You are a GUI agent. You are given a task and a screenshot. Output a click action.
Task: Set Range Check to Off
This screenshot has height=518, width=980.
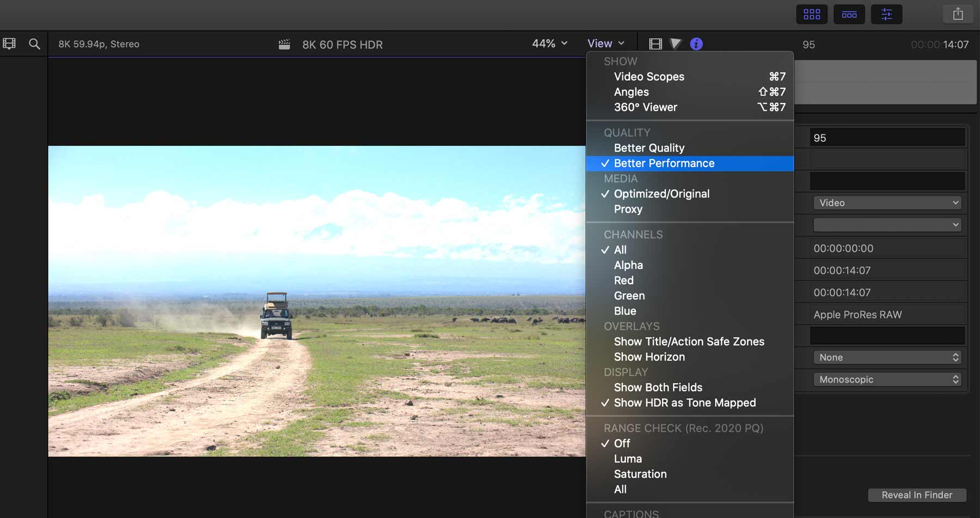click(x=690, y=443)
